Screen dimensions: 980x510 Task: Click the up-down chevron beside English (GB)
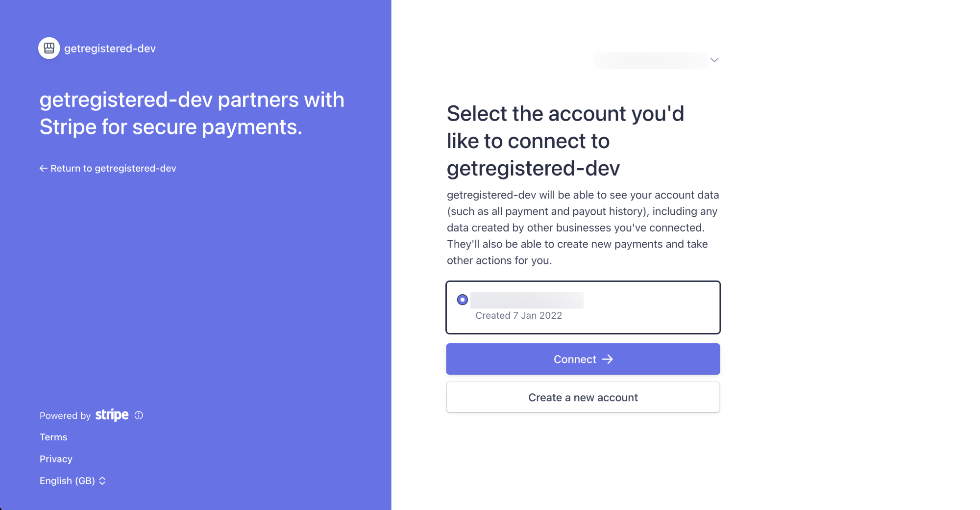point(102,481)
